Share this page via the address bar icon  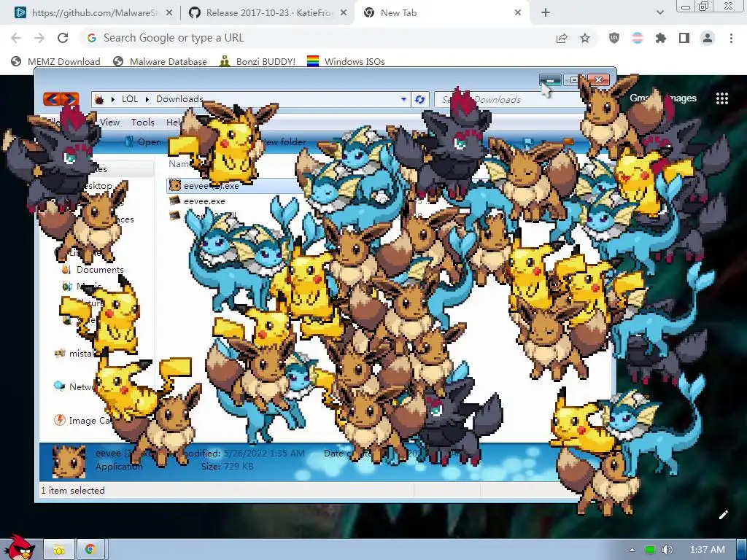562,38
